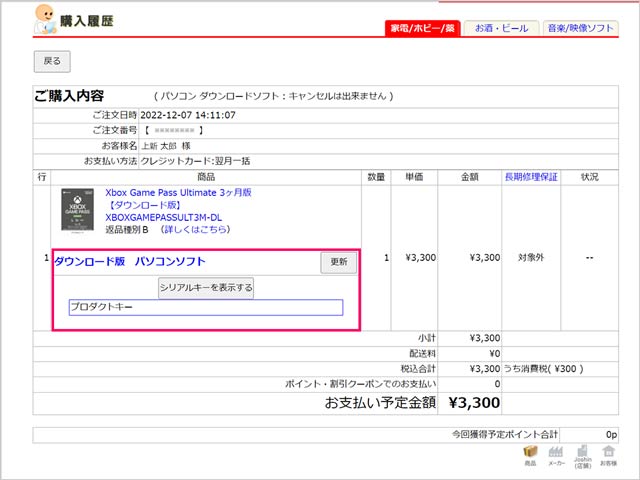Switch to the 家電/ホビー/薬 tab

422,28
